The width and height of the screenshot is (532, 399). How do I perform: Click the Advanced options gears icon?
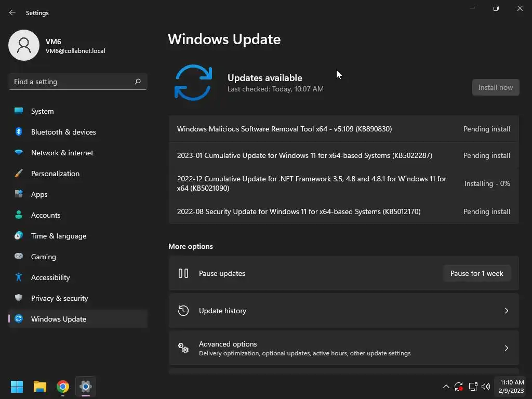183,348
